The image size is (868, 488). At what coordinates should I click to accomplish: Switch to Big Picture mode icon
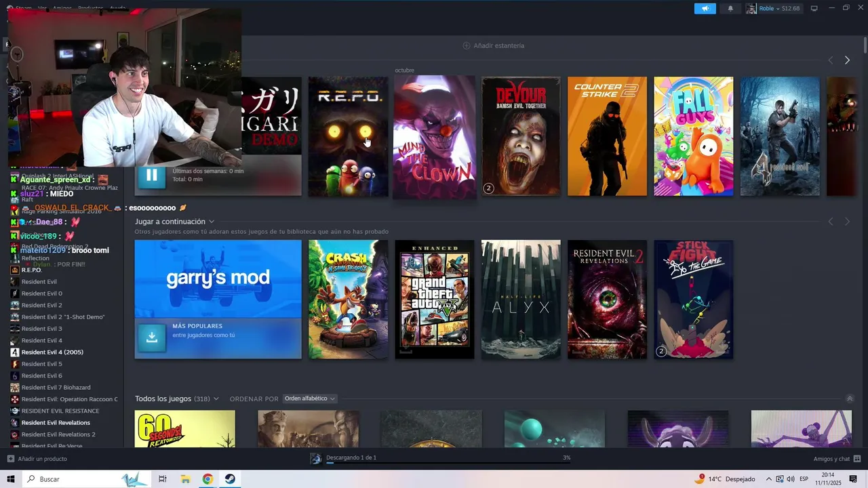click(x=814, y=8)
